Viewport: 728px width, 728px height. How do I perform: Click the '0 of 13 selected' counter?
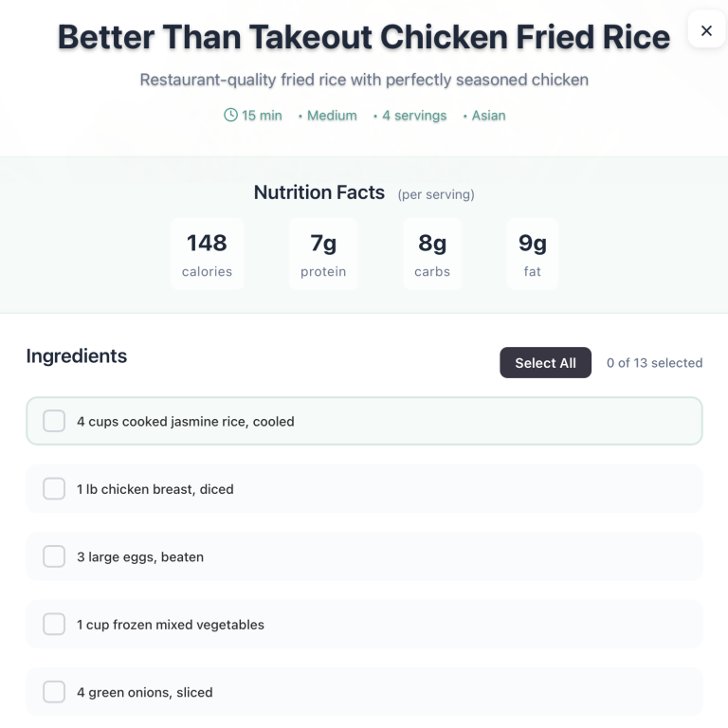654,363
